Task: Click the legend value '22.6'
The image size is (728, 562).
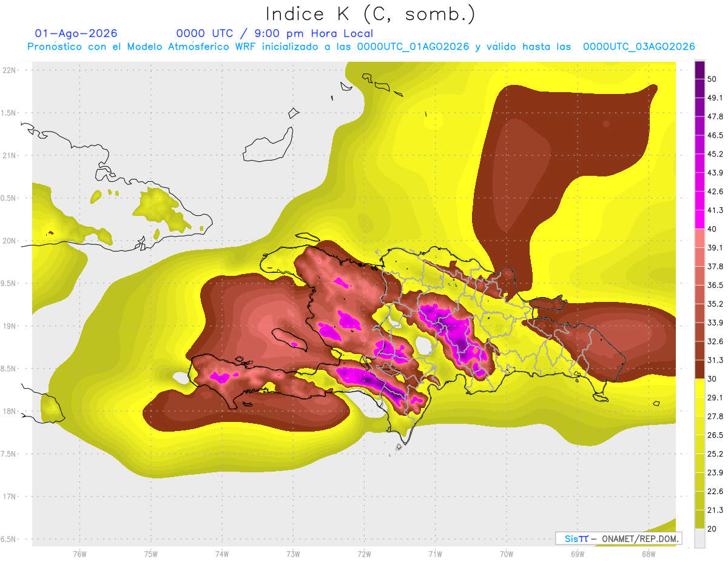Action: pyautogui.click(x=715, y=492)
